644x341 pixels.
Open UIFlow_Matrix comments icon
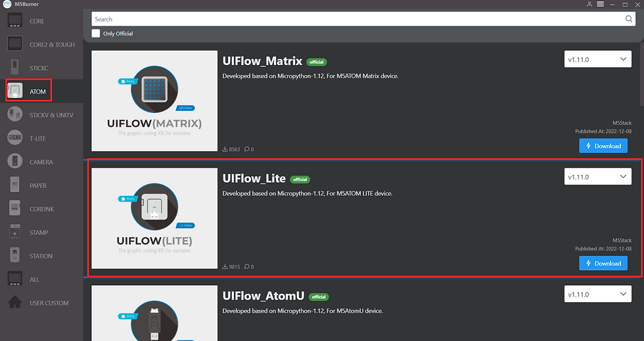246,149
